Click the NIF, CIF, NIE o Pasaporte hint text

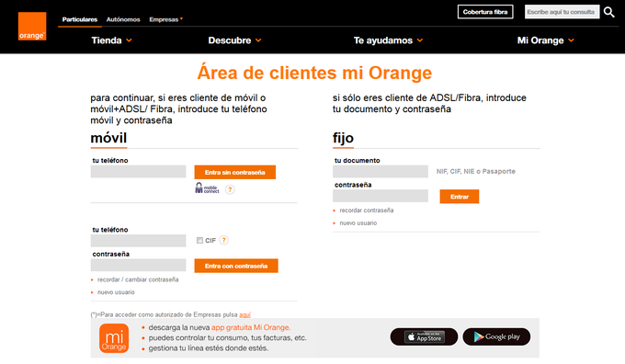[x=475, y=172]
